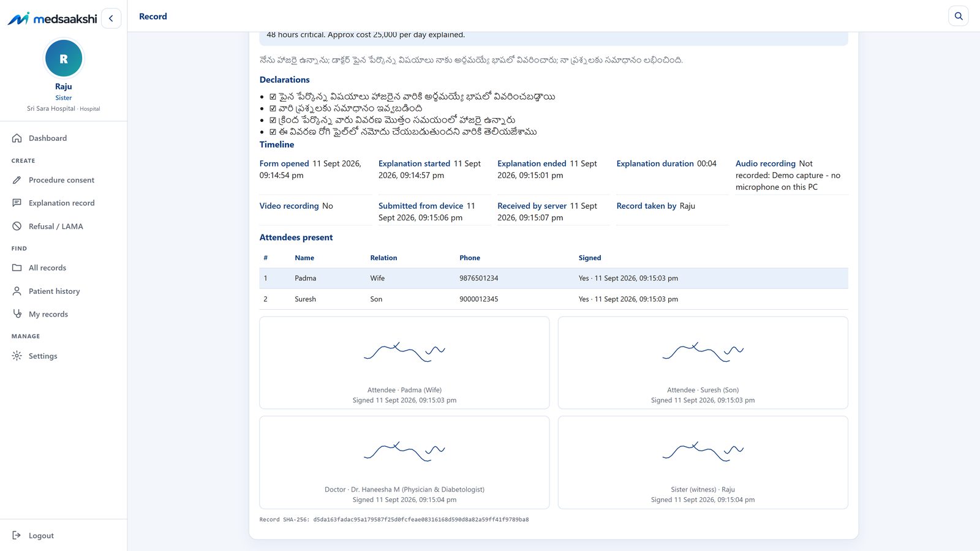Click the Patient history person icon
Viewport: 980px width, 551px height.
click(17, 291)
